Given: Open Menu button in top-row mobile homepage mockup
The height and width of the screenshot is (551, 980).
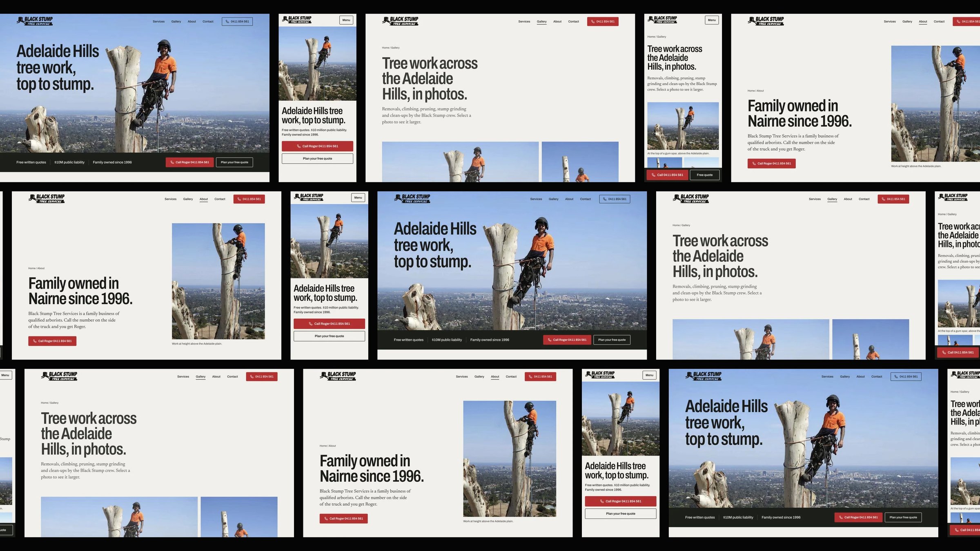Looking at the screenshot, I should 346,20.
